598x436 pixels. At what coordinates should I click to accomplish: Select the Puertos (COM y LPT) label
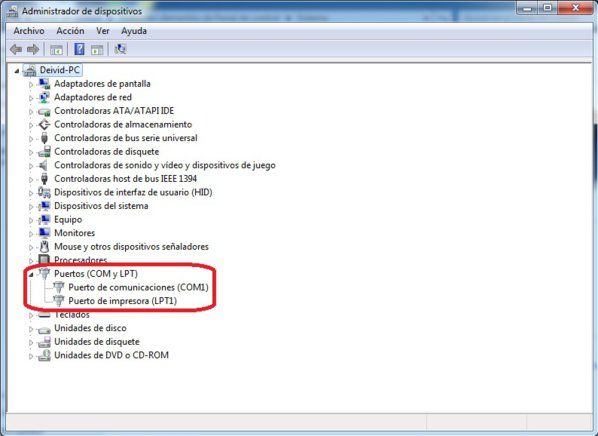[96, 274]
